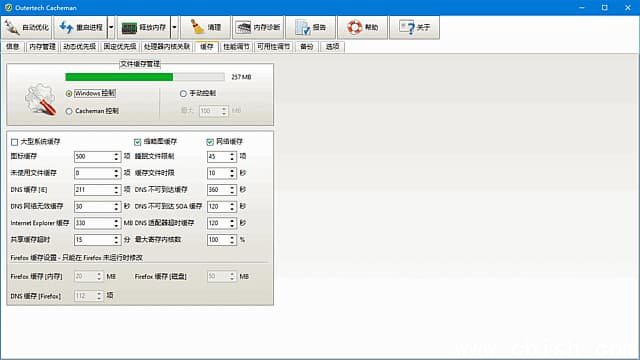
Task: Switch to the 信息 tab
Action: [x=13, y=47]
